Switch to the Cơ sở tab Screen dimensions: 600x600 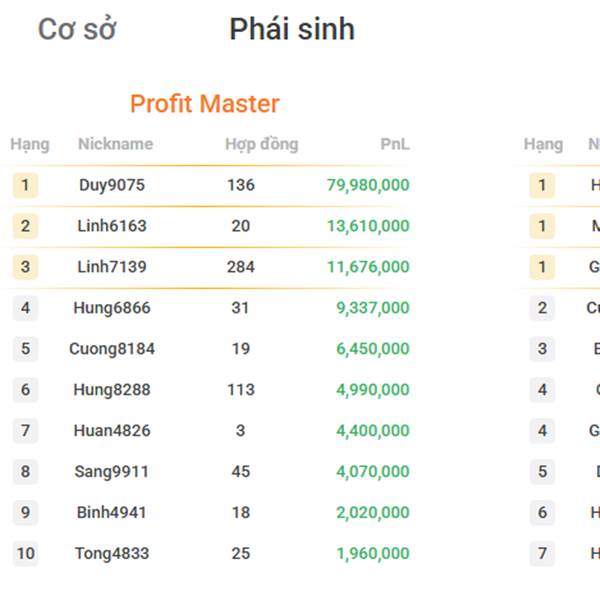77,30
